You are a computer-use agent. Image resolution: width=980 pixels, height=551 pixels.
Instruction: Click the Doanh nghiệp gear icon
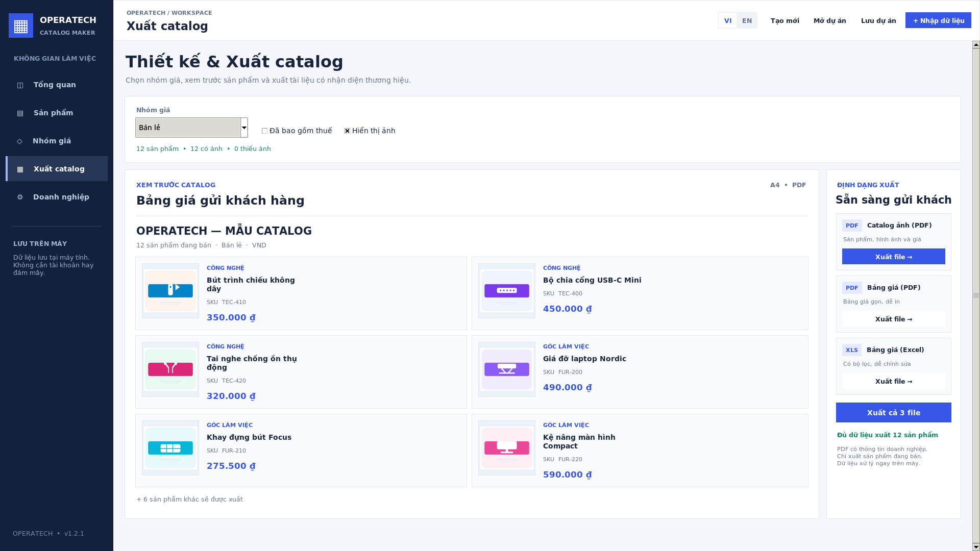20,197
